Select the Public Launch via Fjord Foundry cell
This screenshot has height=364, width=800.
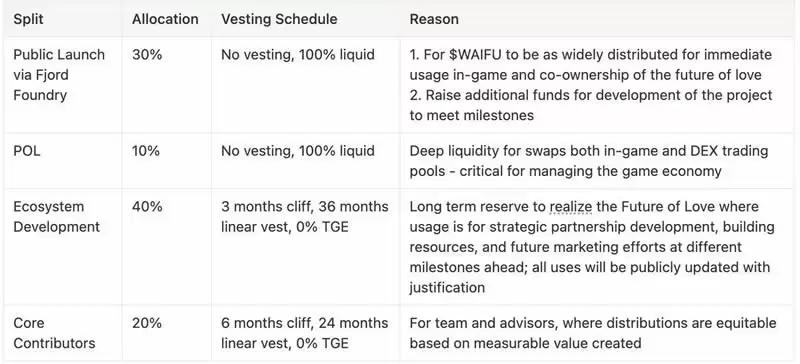click(x=59, y=75)
